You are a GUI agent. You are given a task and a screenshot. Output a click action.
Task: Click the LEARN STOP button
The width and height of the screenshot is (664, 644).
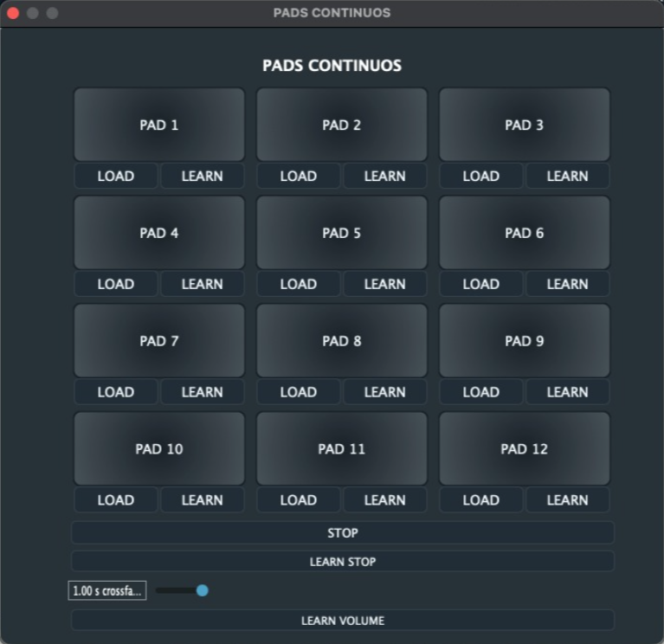tap(343, 562)
